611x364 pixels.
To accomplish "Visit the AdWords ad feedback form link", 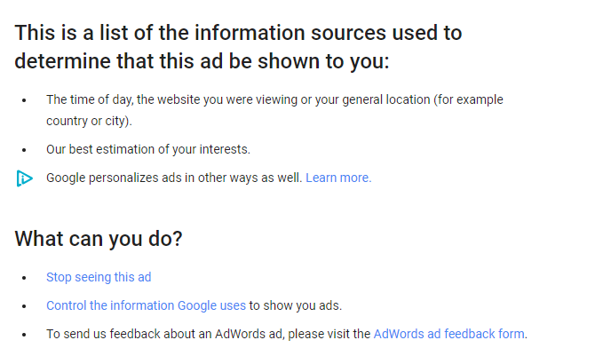I will [448, 334].
